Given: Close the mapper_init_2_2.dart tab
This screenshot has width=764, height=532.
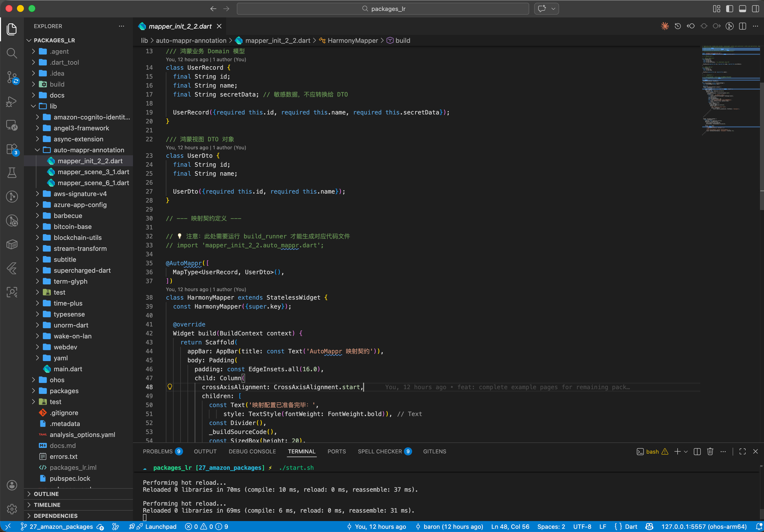Looking at the screenshot, I should [219, 26].
